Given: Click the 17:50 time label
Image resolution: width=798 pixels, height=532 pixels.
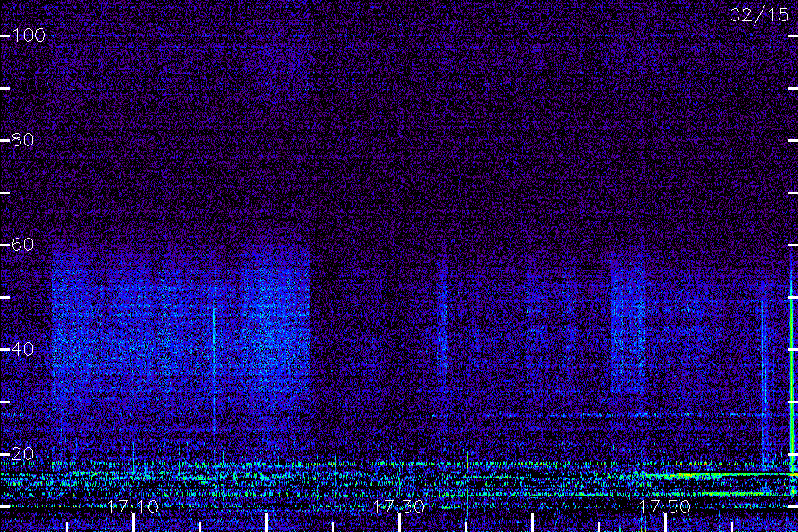Looking at the screenshot, I should coord(665,506).
